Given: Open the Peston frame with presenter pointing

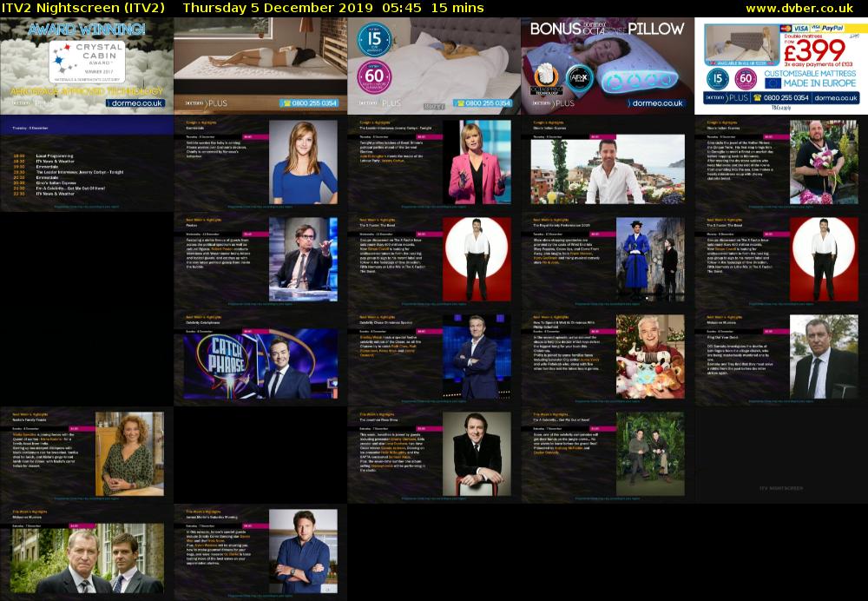Looking at the screenshot, I should click(260, 261).
